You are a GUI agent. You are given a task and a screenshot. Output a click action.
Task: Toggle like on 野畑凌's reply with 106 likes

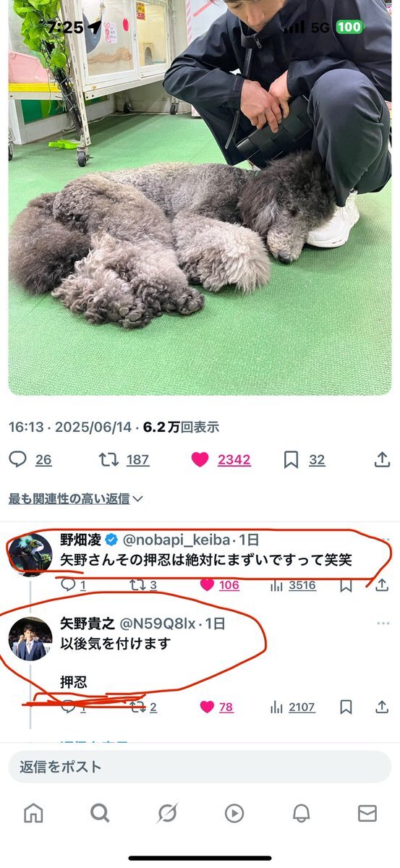[207, 585]
